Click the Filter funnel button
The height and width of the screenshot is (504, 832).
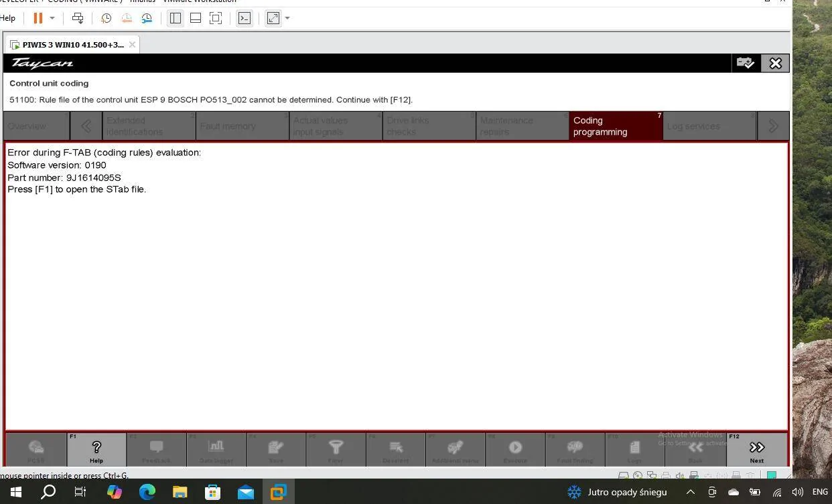(x=336, y=449)
